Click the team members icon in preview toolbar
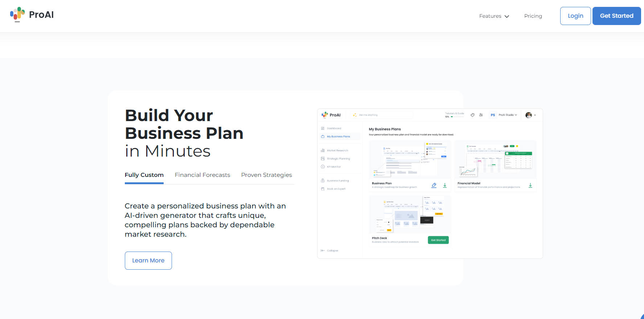 tap(481, 115)
